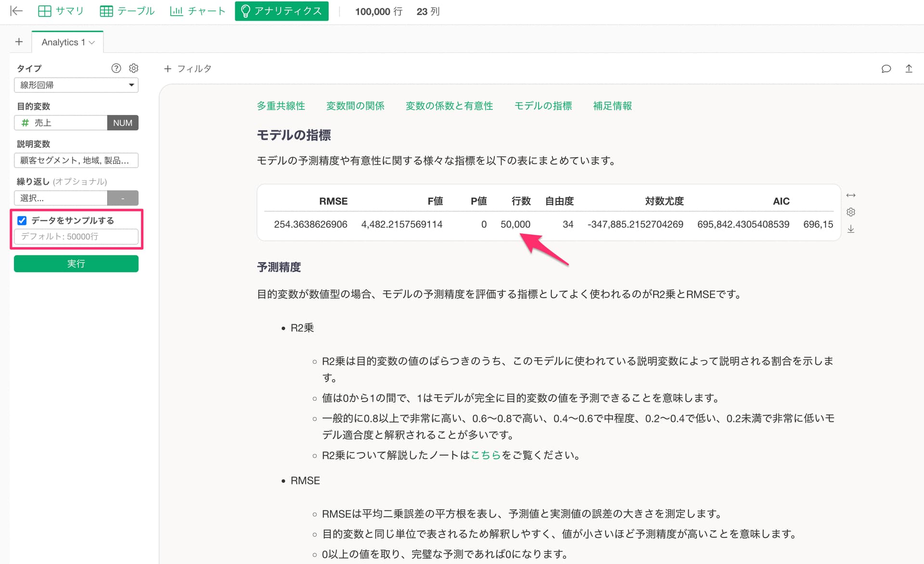Switch to the サマリ view
924x564 pixels.
(61, 11)
